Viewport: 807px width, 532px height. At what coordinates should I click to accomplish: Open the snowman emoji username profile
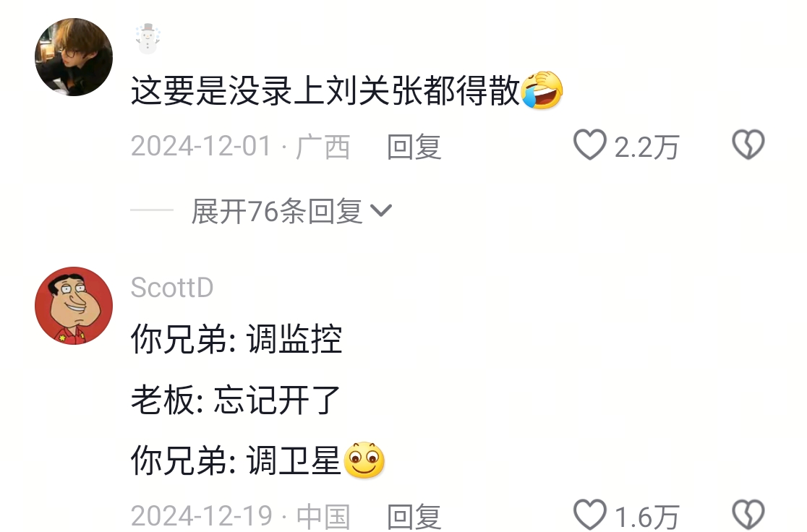click(x=148, y=38)
